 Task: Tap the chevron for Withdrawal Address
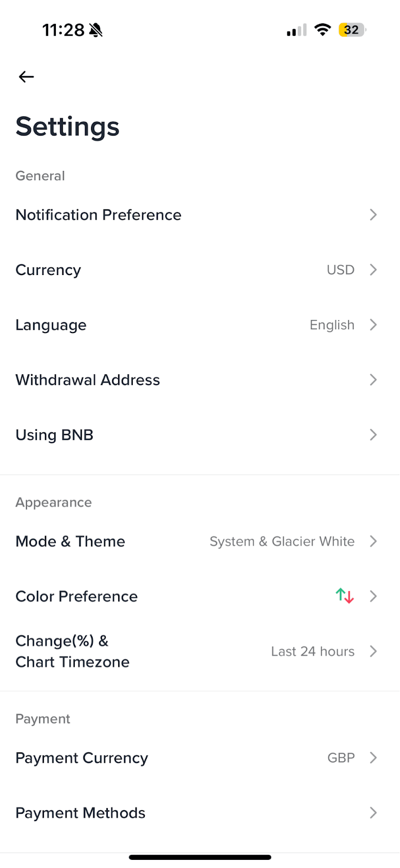click(x=373, y=380)
